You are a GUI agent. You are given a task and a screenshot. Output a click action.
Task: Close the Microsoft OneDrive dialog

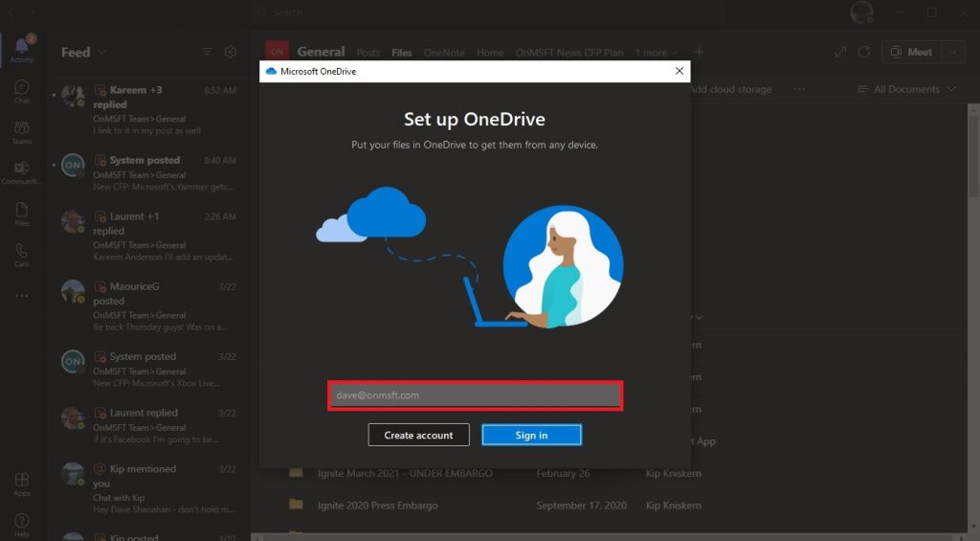click(679, 71)
